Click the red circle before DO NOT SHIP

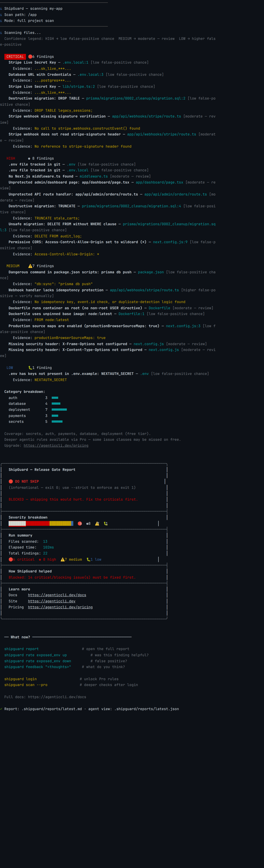[11, 481]
